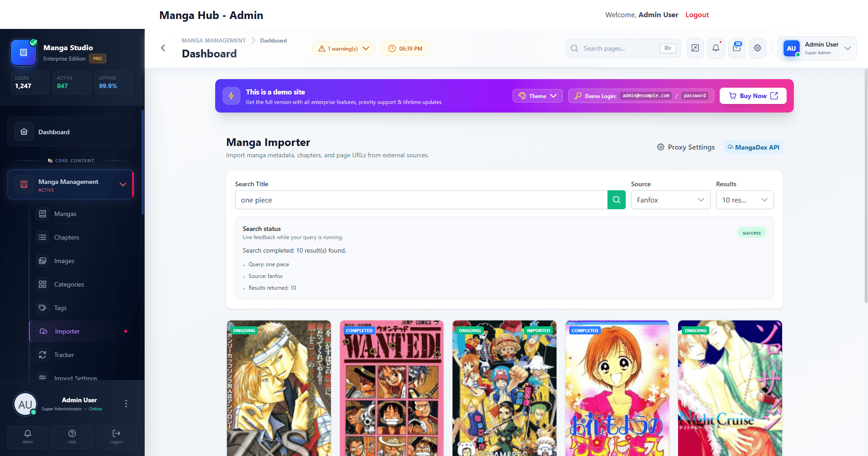This screenshot has width=868, height=456.
Task: Click the page vertical scrollbar
Action: pos(866,185)
